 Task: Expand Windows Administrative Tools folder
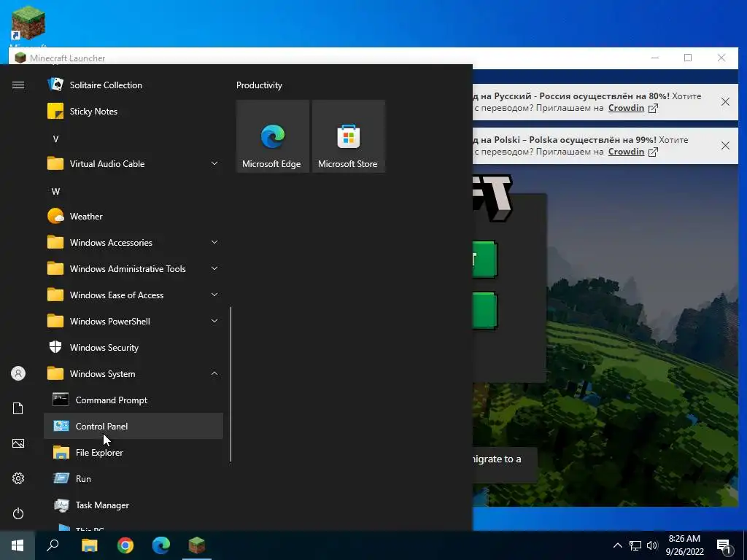pos(133,268)
